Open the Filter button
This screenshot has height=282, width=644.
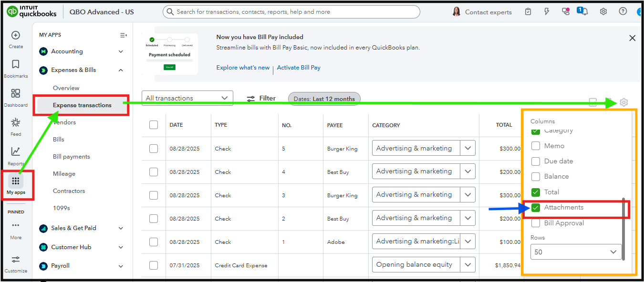(261, 99)
